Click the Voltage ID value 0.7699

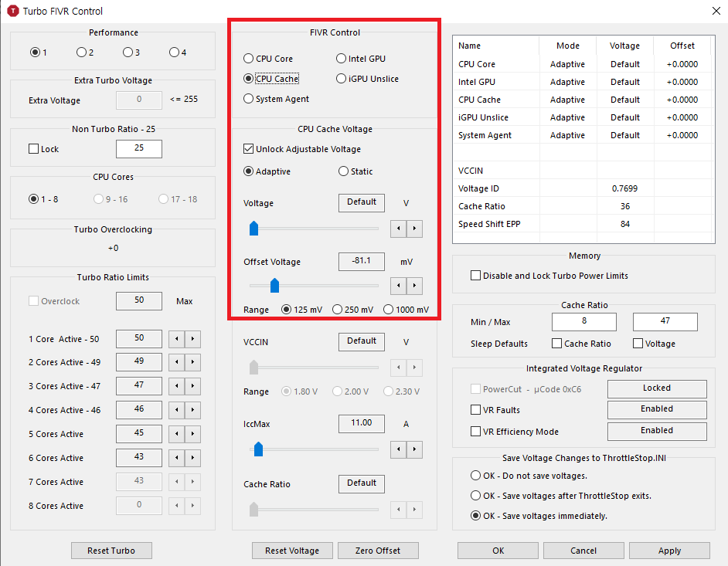tap(625, 188)
